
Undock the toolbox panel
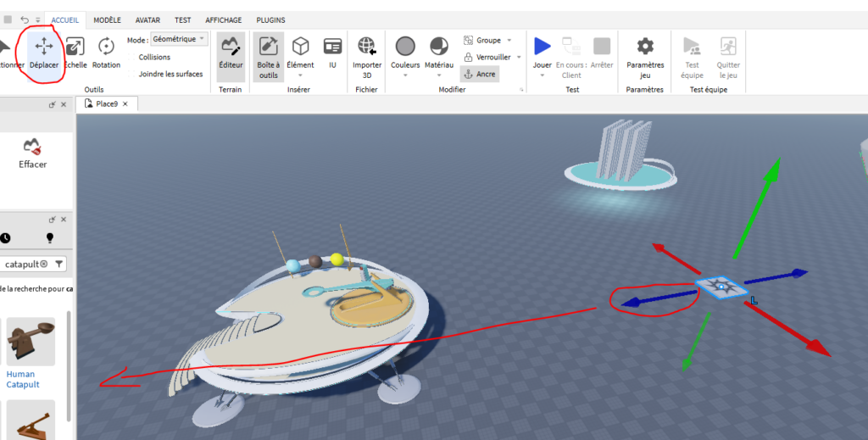coord(52,220)
